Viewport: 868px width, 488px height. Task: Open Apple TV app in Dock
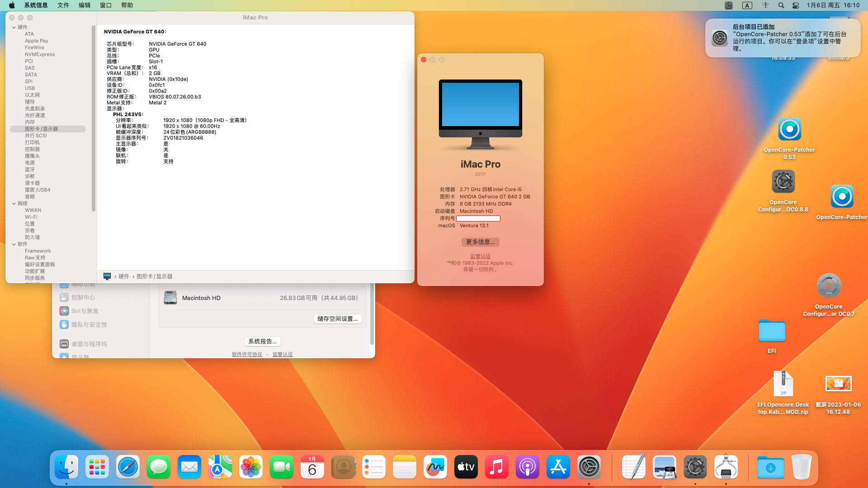click(x=466, y=467)
